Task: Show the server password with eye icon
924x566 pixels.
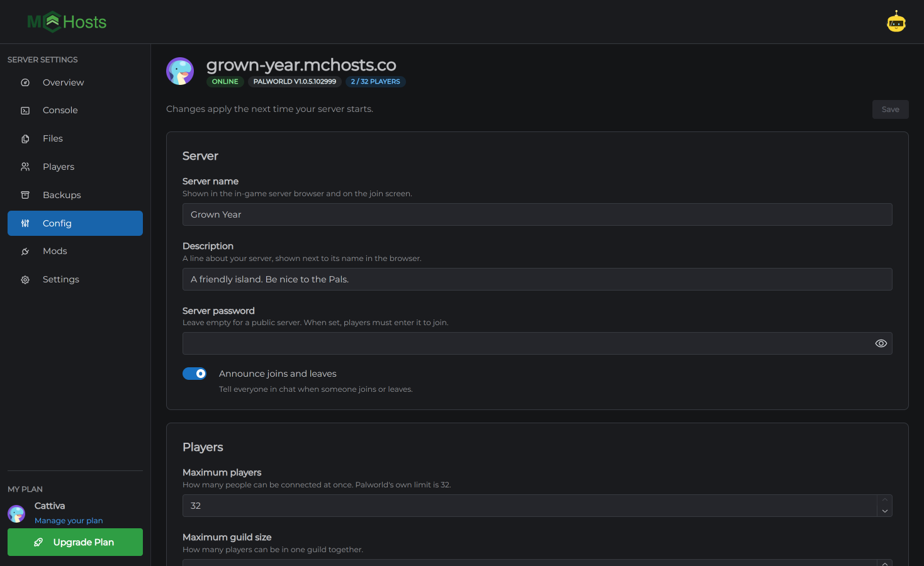Action: pos(881,343)
